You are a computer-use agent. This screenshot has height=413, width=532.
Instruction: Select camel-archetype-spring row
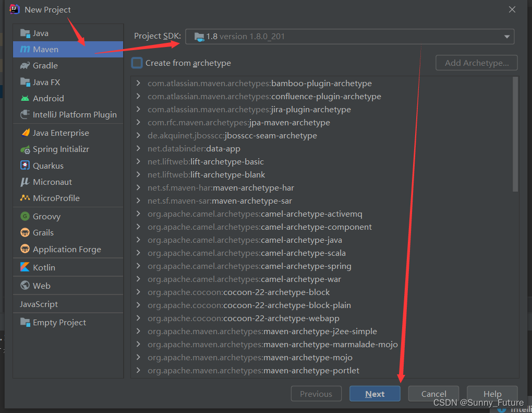[322, 266]
